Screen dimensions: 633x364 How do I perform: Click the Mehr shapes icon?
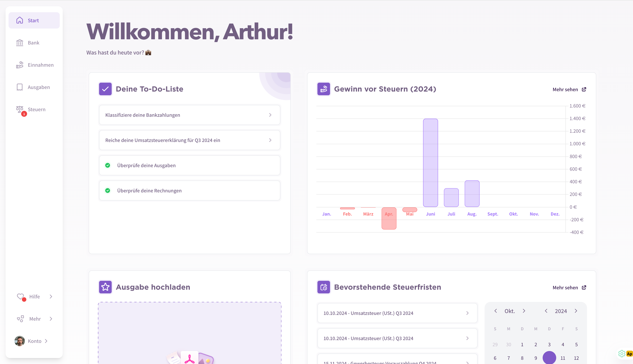[x=21, y=319]
